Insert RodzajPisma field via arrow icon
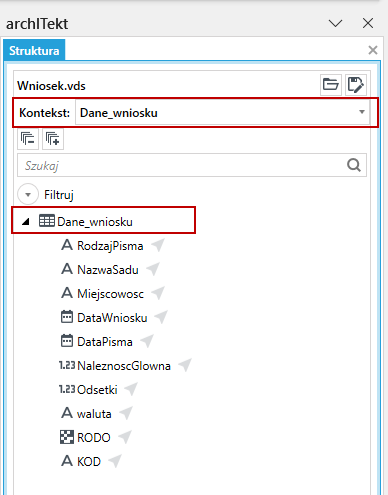This screenshot has width=388, height=495. (158, 245)
